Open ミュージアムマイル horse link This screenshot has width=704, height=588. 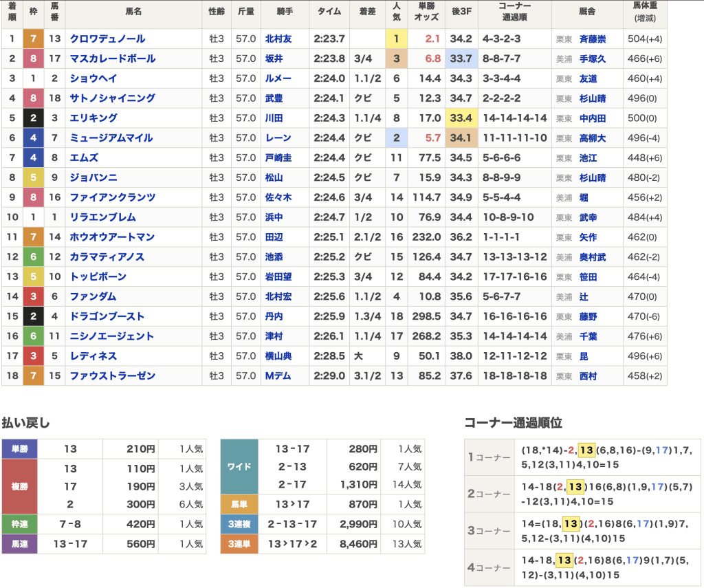coord(111,138)
